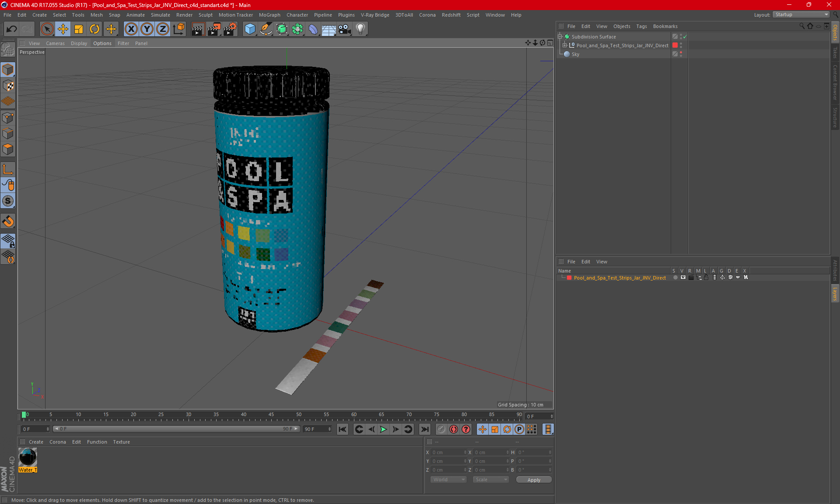Open the World coordinate dropdown
This screenshot has height=504, width=840.
[x=448, y=479]
